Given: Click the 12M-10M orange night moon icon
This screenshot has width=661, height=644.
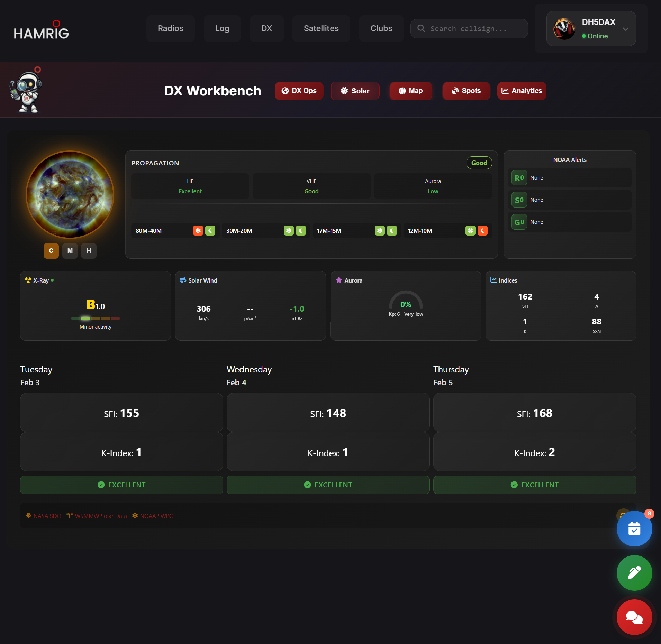Looking at the screenshot, I should point(482,231).
